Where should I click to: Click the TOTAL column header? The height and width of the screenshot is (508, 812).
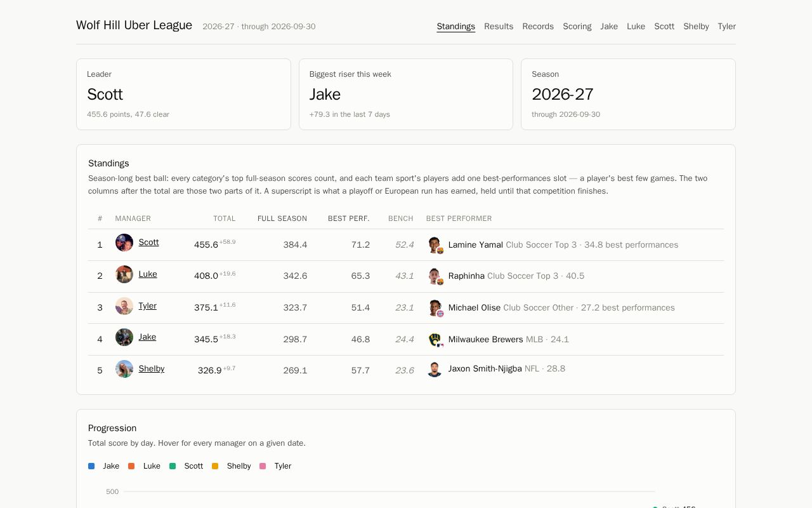224,218
